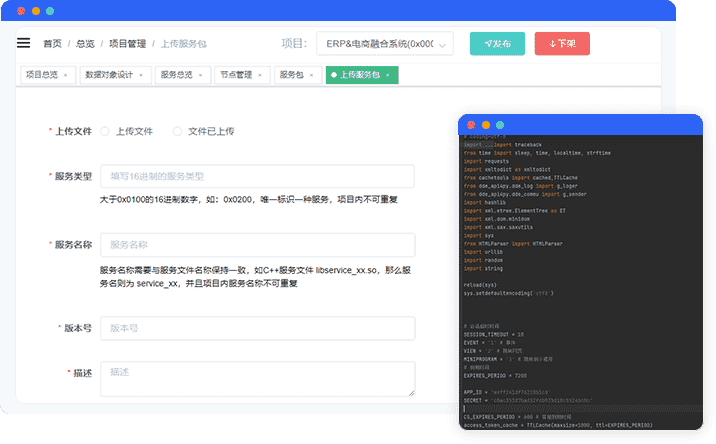Viewport: 716px width, 444px height.
Task: Switch to the 节点管理 tab
Action: [x=236, y=75]
